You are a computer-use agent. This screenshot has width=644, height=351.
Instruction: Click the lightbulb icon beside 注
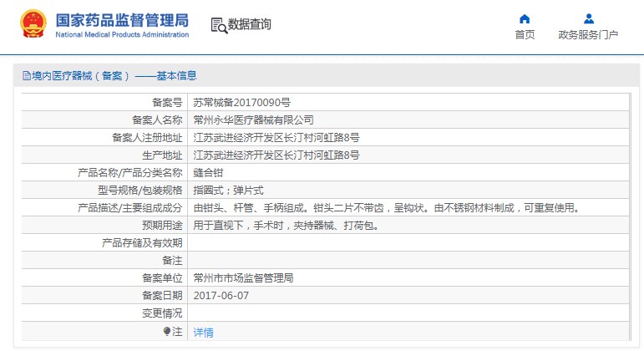click(x=167, y=331)
